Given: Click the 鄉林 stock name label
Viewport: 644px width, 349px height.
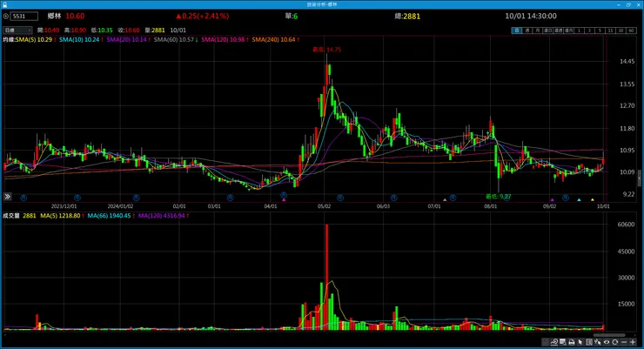Looking at the screenshot, I should pyautogui.click(x=54, y=16).
